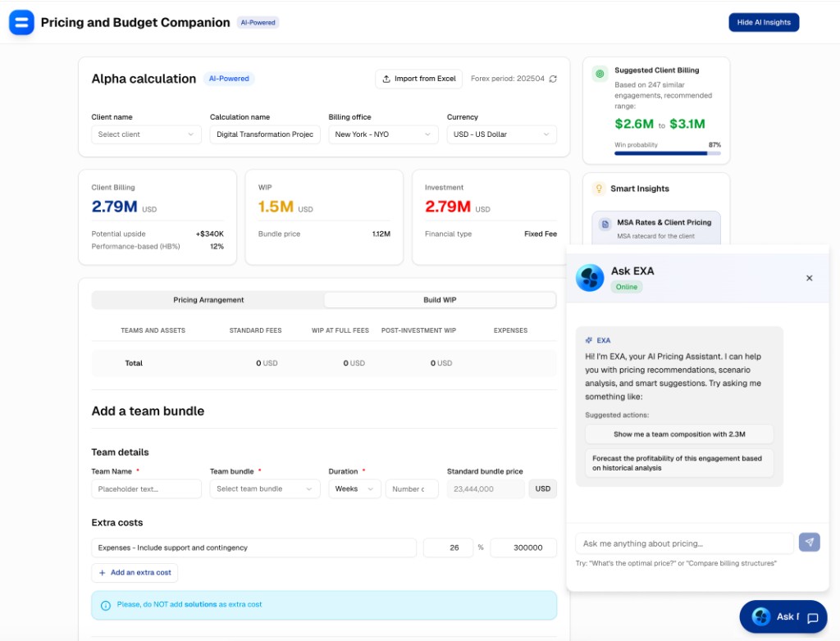This screenshot has width=840, height=641.
Task: Open the USD - US Dollar currency dropdown
Action: [x=502, y=134]
